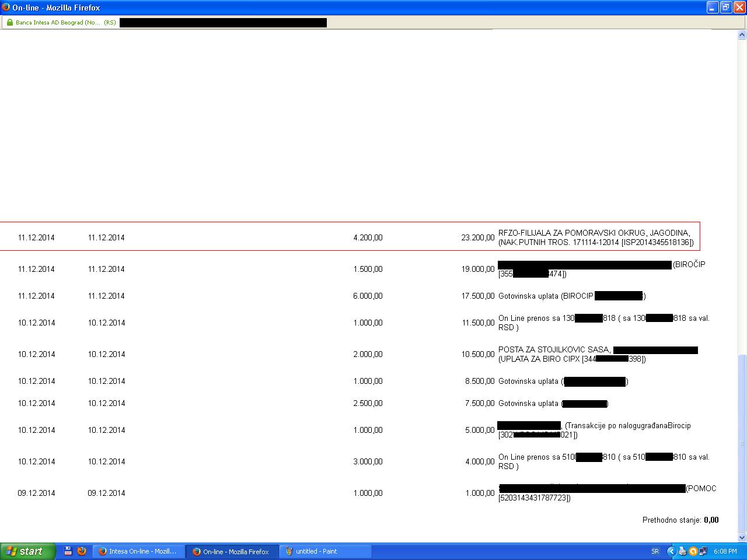Click the scrollbar down arrow
Viewport: 747px width, 560px height.
pos(742,537)
